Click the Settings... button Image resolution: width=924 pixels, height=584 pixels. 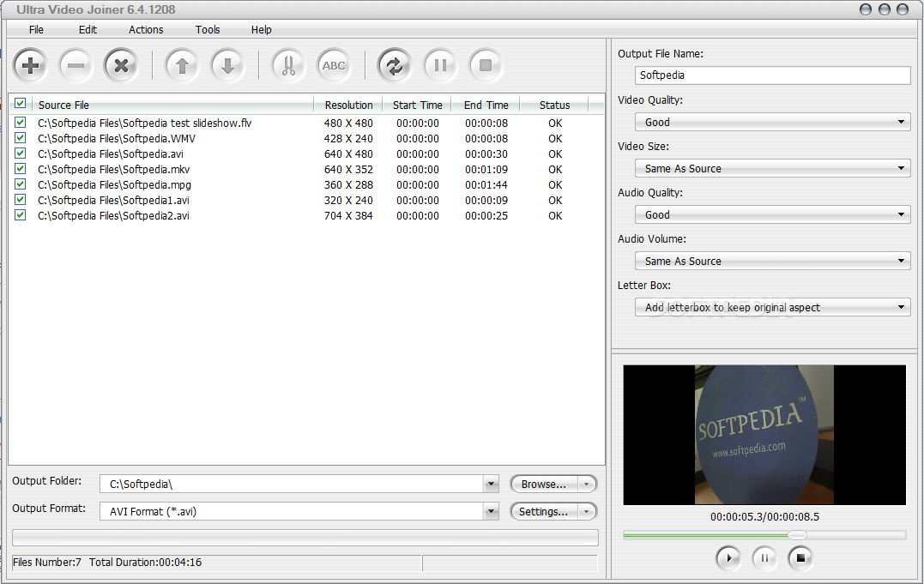[544, 511]
